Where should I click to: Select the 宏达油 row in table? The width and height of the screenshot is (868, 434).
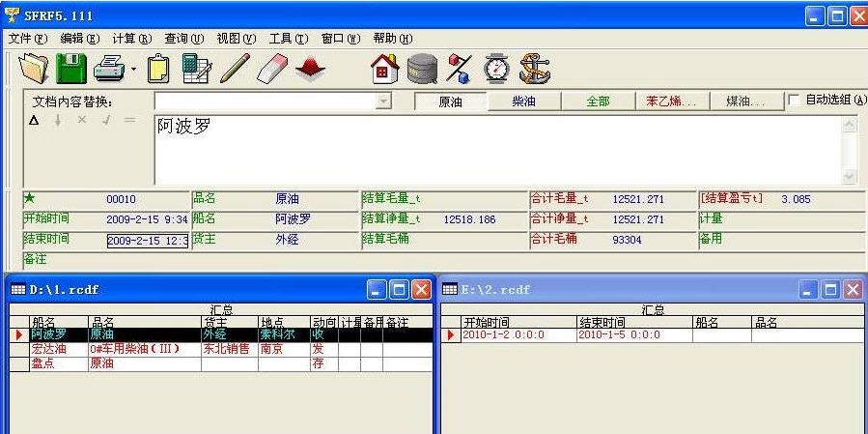[48, 349]
